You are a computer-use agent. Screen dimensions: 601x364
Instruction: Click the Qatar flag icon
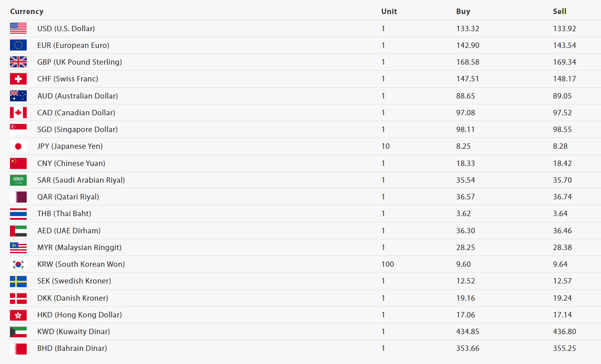click(x=18, y=197)
